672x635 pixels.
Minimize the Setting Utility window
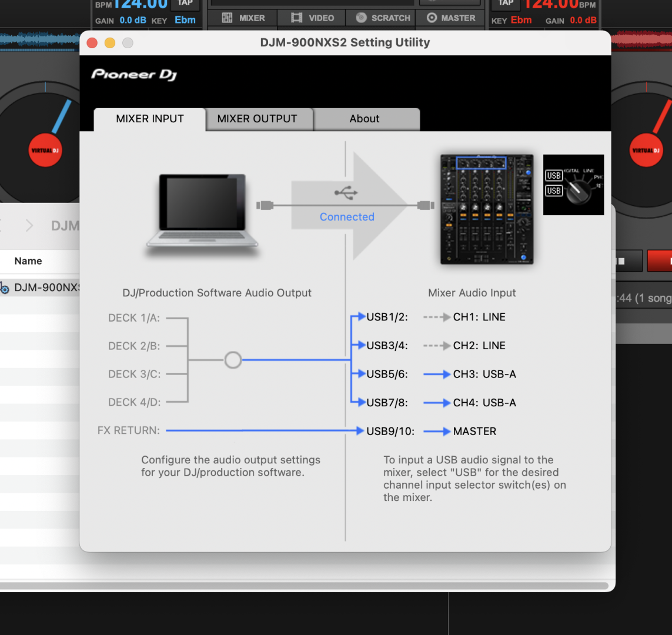pos(110,43)
